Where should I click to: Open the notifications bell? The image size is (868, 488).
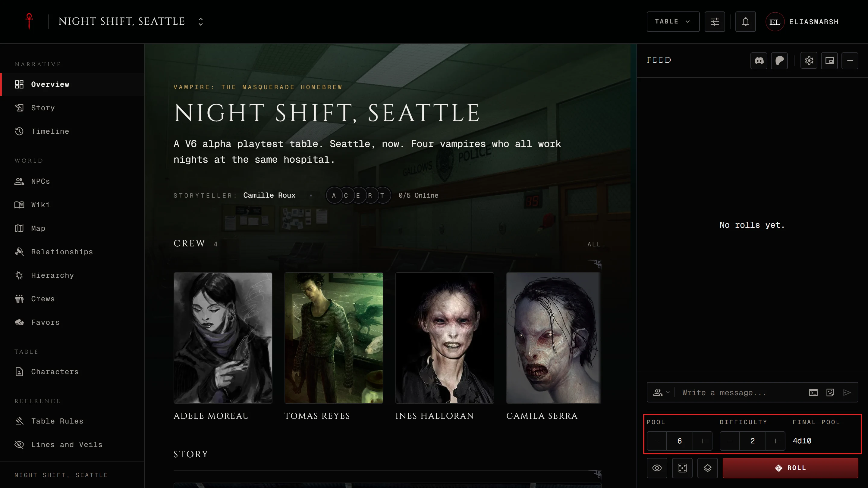[745, 22]
